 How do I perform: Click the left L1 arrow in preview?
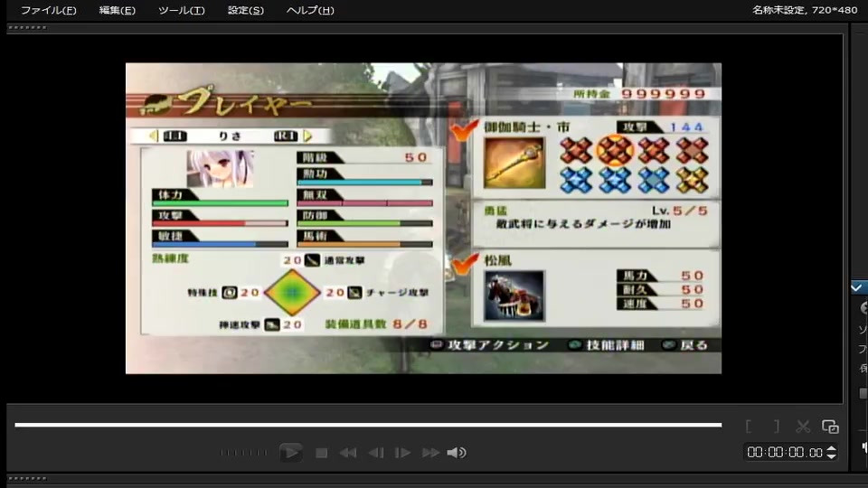coord(154,136)
